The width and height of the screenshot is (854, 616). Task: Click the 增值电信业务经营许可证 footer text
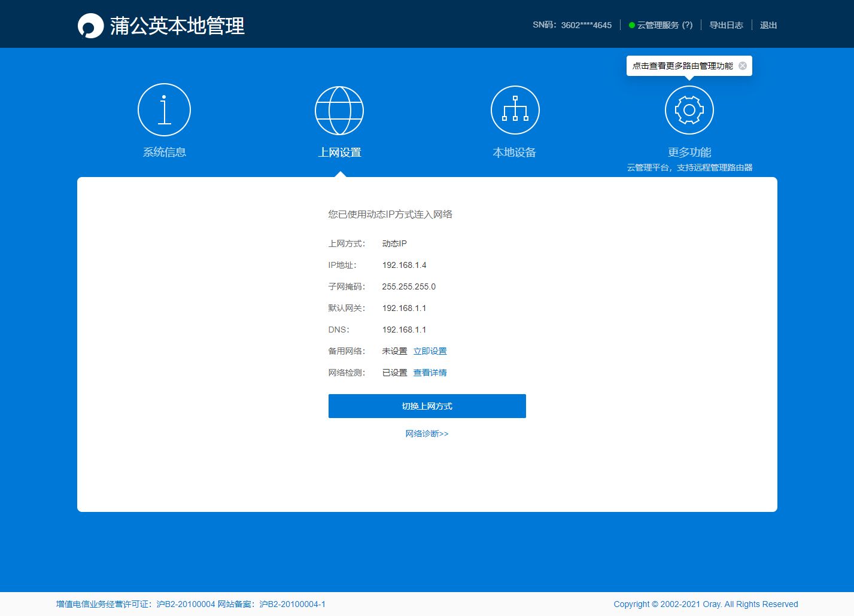click(x=135, y=604)
